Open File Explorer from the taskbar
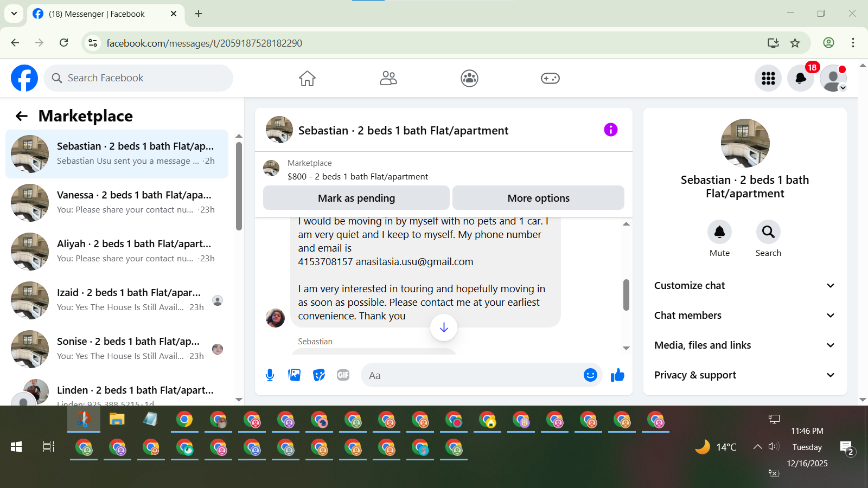 click(117, 420)
